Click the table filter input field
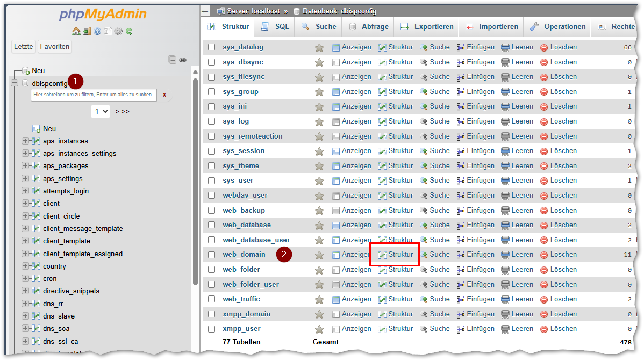Screen dimensions: 644x361 click(x=94, y=95)
